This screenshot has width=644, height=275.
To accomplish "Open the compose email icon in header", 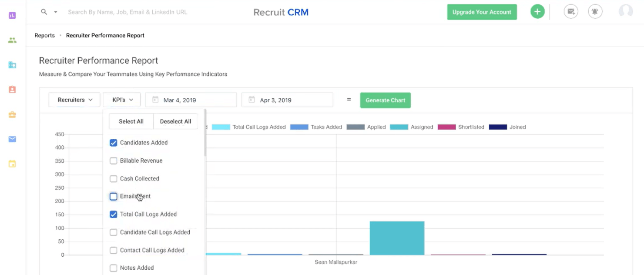I will (571, 12).
